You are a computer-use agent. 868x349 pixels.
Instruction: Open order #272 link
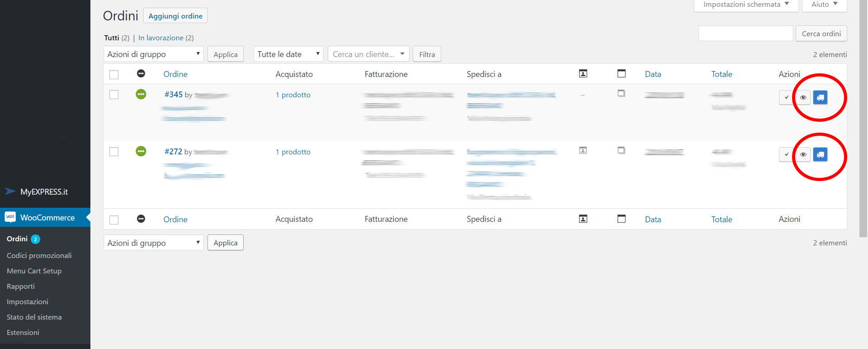pos(174,151)
